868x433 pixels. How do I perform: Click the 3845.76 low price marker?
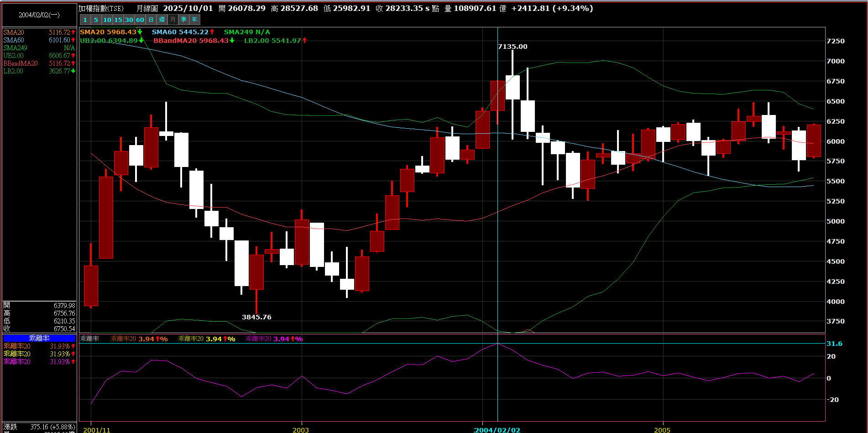click(256, 317)
